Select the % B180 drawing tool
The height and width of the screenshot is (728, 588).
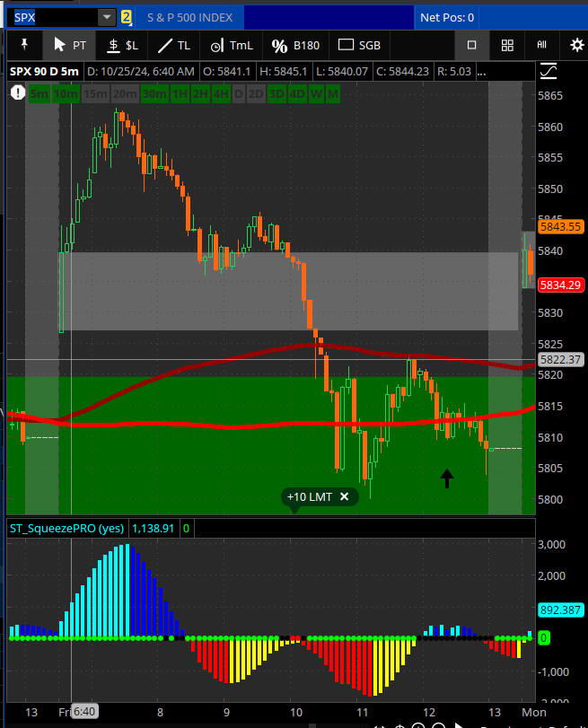(x=296, y=45)
